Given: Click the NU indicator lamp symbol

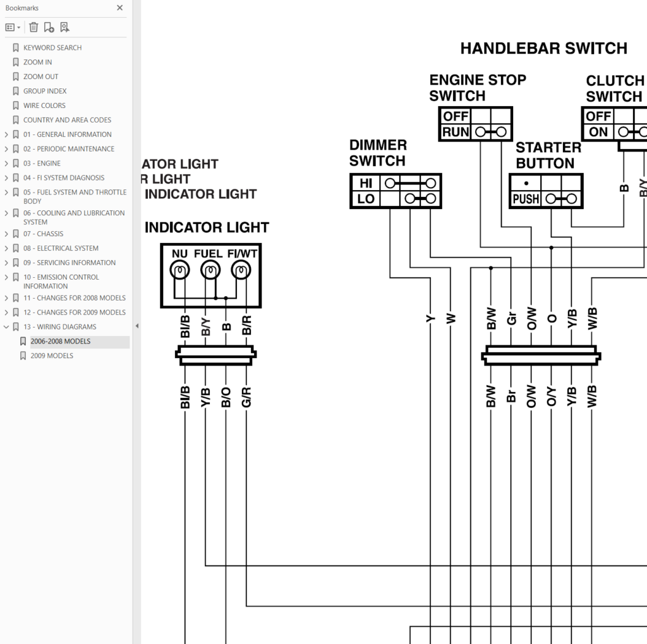Looking at the screenshot, I should (x=179, y=270).
